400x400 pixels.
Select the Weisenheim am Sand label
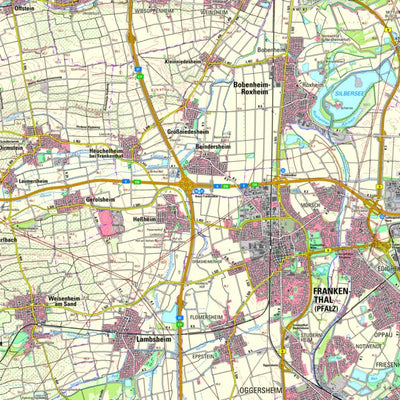(x=64, y=301)
